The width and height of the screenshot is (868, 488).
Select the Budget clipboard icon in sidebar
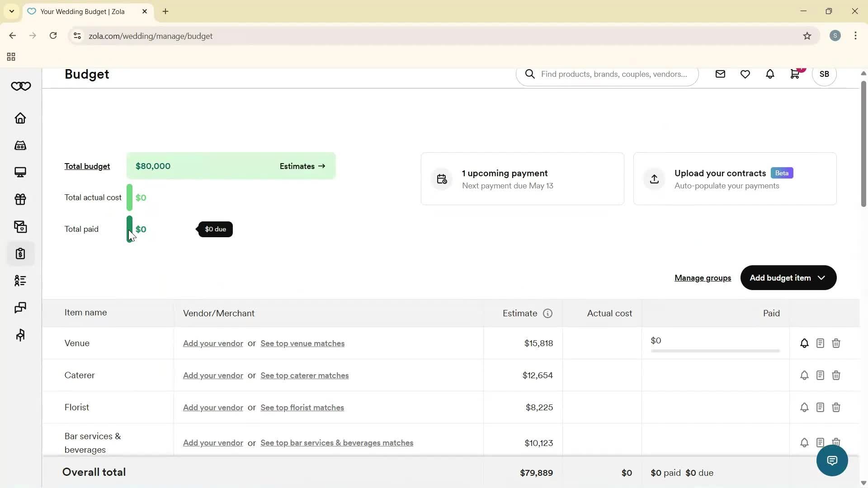20,253
